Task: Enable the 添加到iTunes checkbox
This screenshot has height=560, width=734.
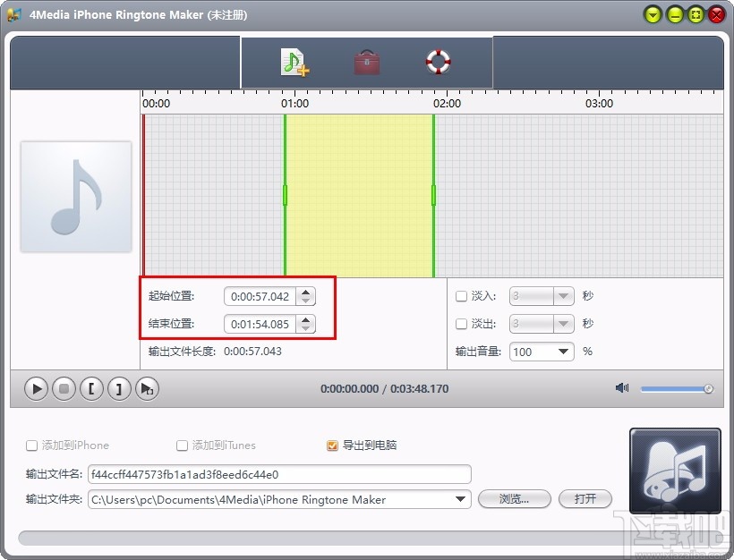Action: click(182, 445)
